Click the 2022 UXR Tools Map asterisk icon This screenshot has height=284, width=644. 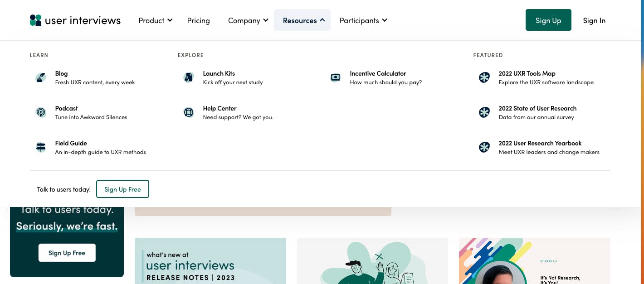[x=484, y=77]
